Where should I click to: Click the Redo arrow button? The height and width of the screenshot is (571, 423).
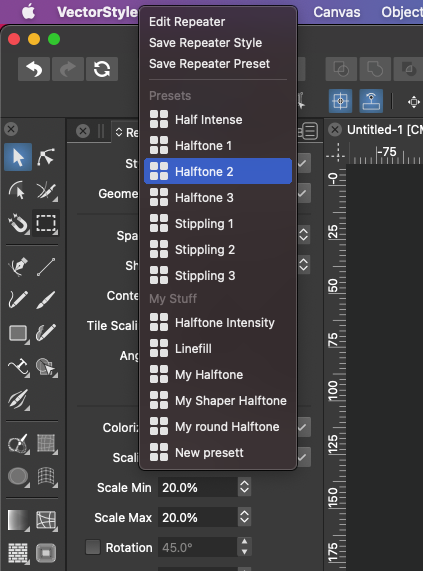click(68, 69)
